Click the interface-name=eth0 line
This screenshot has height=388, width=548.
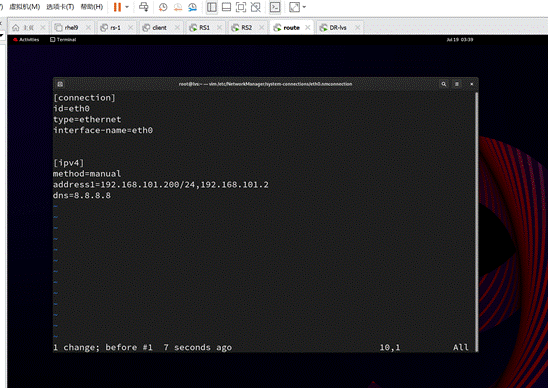[103, 130]
